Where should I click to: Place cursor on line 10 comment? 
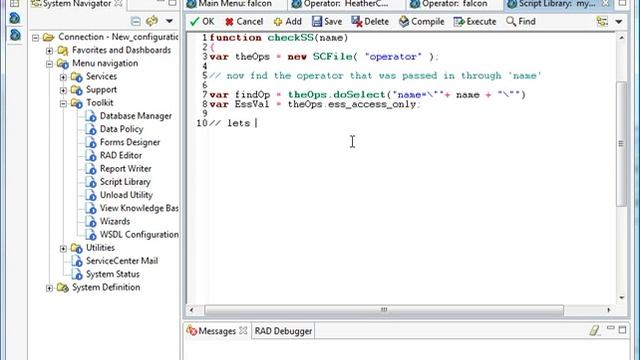(233, 123)
